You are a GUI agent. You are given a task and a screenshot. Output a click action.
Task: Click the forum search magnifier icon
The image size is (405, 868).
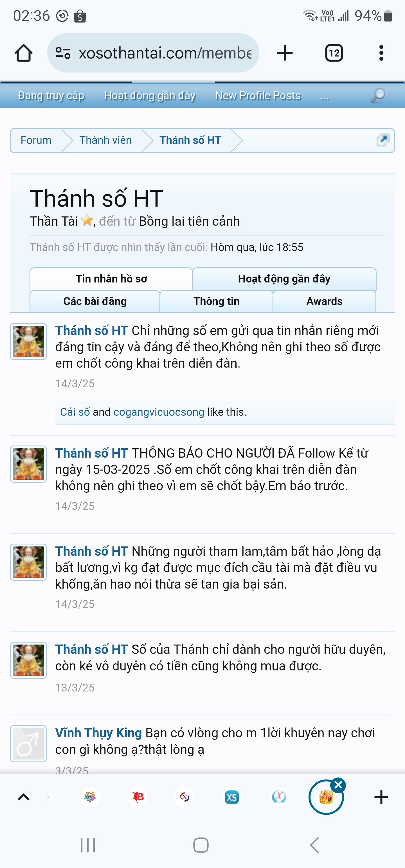click(x=378, y=96)
